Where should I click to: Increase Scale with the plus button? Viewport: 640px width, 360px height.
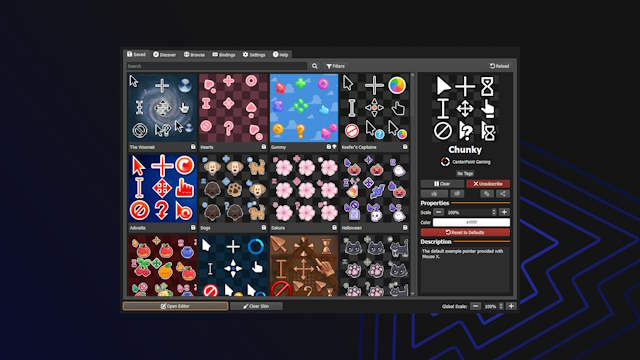(504, 212)
